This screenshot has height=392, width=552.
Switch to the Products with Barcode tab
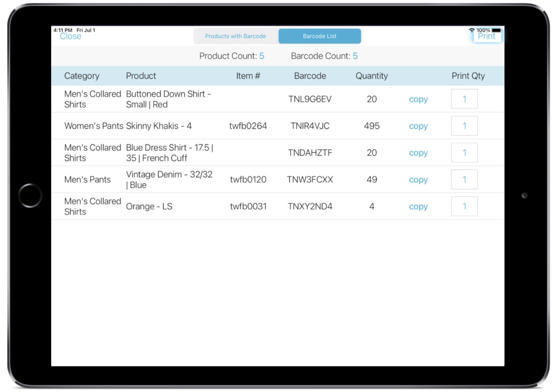[235, 36]
